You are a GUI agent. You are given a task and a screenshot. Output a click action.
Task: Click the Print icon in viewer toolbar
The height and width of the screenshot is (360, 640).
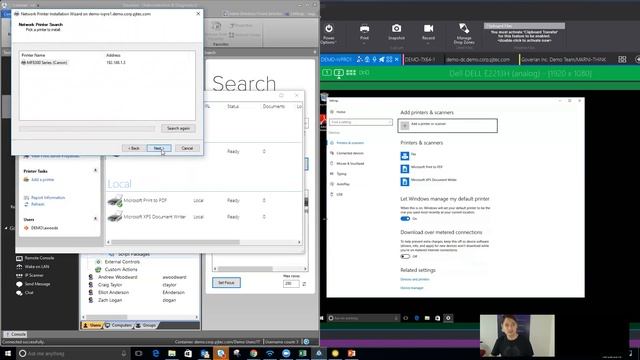pyautogui.click(x=364, y=33)
